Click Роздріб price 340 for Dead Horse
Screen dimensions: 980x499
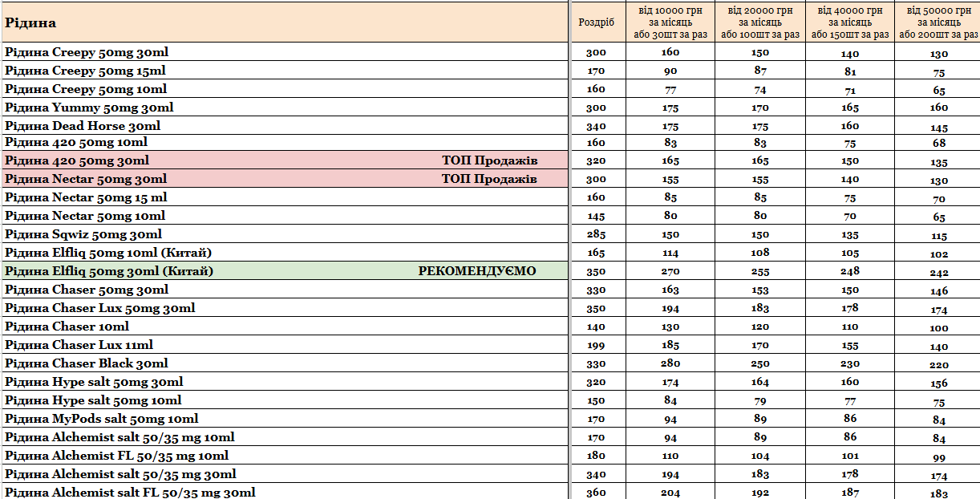coord(596,126)
